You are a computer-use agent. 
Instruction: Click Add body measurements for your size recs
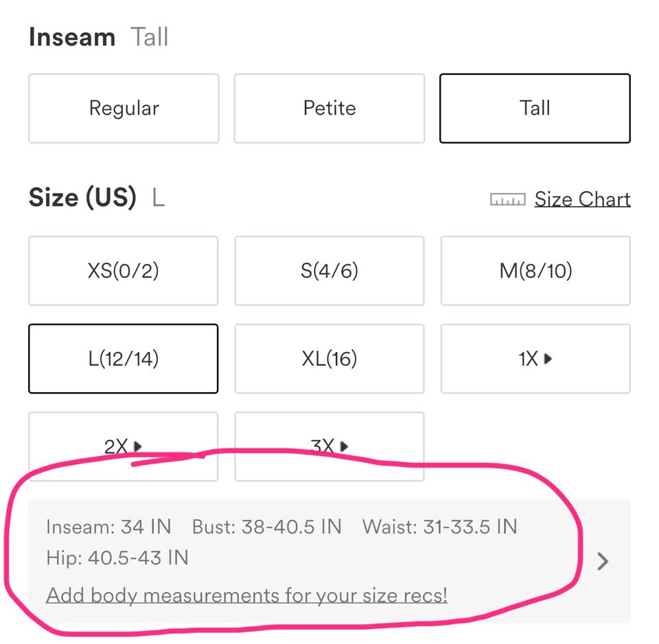click(246, 595)
